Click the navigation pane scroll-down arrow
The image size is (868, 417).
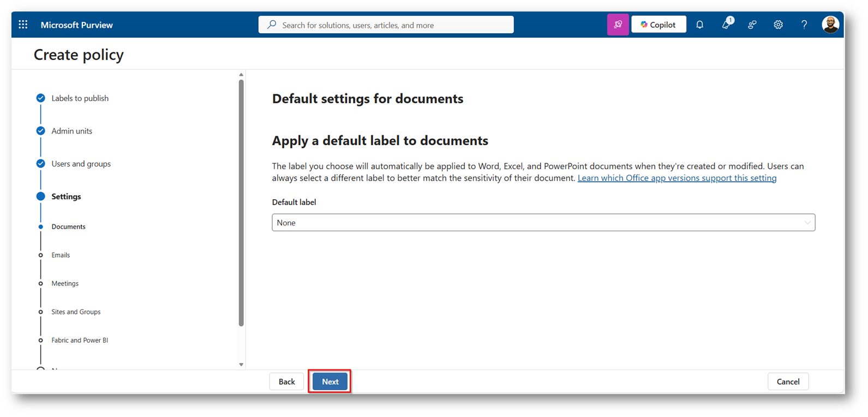coord(241,365)
